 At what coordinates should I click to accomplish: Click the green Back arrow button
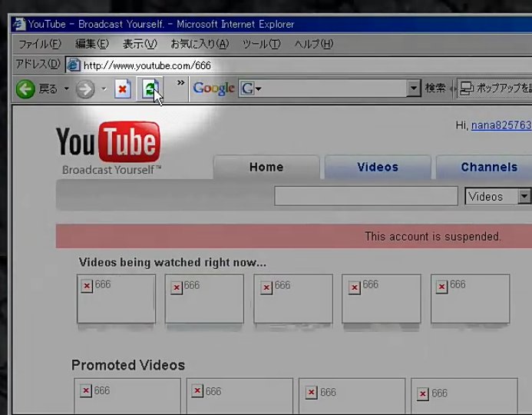click(25, 89)
